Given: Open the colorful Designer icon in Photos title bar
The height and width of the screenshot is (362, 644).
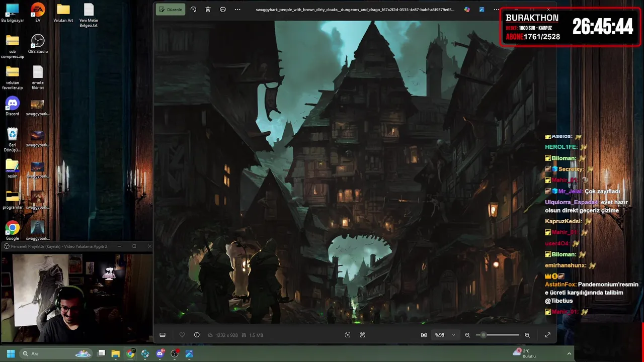Looking at the screenshot, I should click(467, 10).
